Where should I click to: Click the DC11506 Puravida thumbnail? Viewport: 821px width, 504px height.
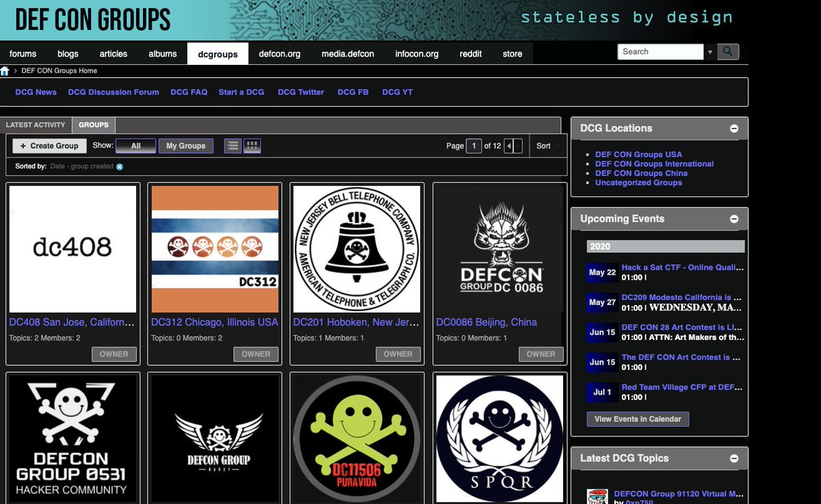(x=356, y=439)
